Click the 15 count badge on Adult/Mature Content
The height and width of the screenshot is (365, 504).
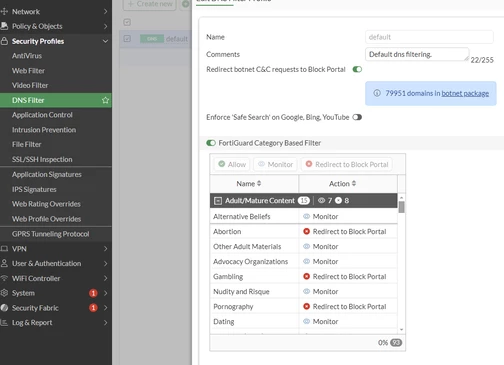point(304,200)
